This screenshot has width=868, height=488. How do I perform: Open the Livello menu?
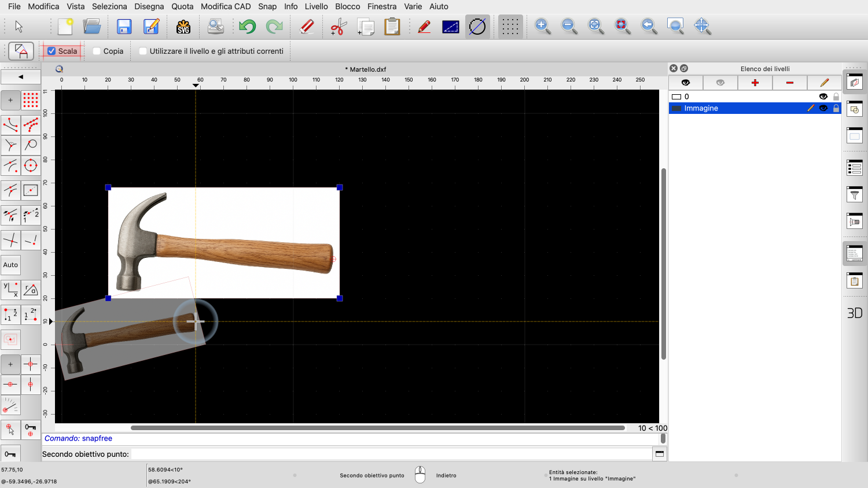pyautogui.click(x=316, y=6)
